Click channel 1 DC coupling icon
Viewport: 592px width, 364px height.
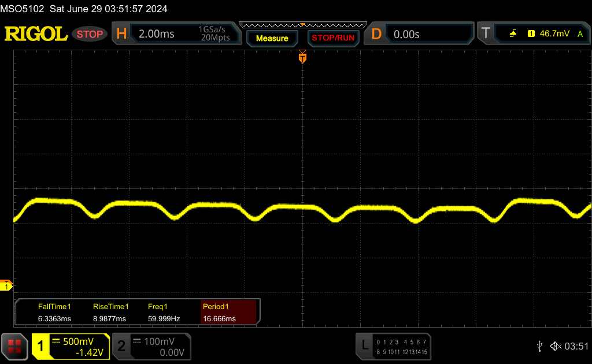(56, 341)
